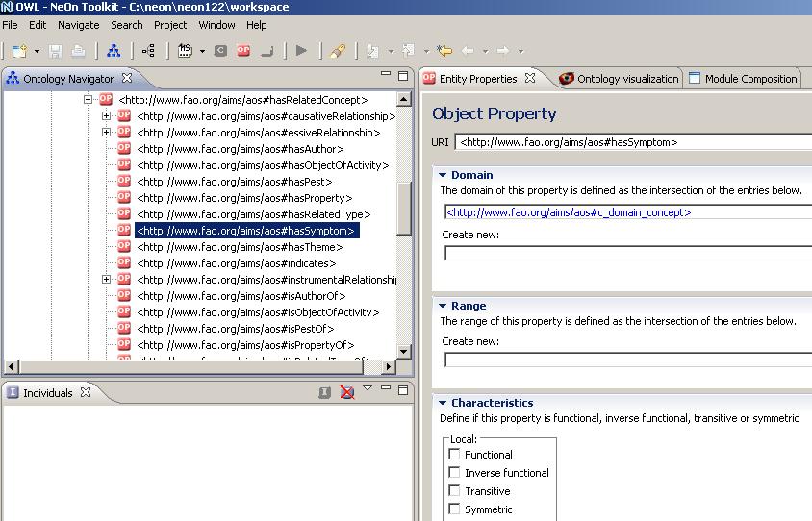Viewport: 812px width, 521px height.
Task: Open the Window menu
Action: tap(217, 25)
